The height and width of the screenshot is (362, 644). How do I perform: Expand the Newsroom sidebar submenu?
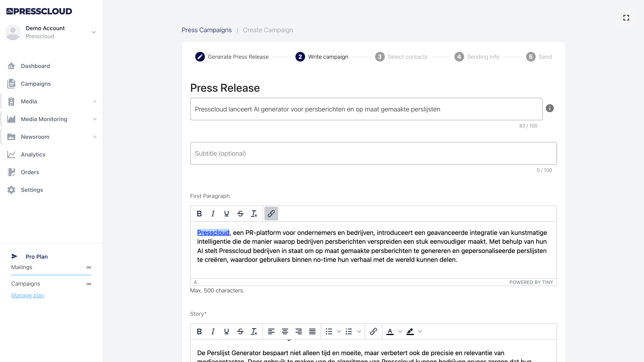click(95, 137)
